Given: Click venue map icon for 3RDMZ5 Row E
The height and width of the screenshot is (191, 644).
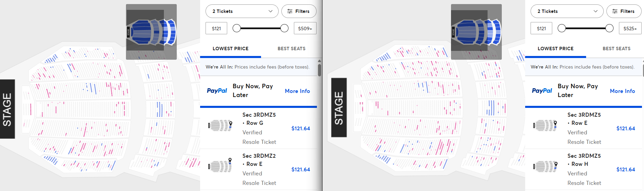Looking at the screenshot, I should tap(545, 126).
